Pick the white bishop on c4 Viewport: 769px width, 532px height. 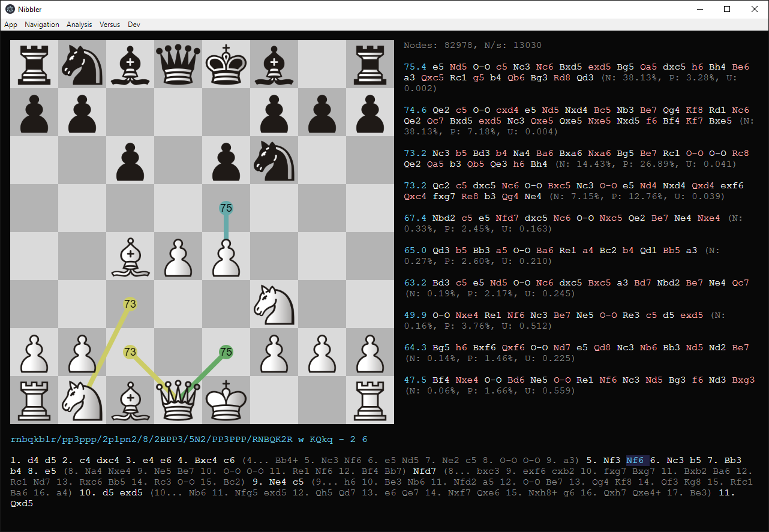[x=130, y=256]
